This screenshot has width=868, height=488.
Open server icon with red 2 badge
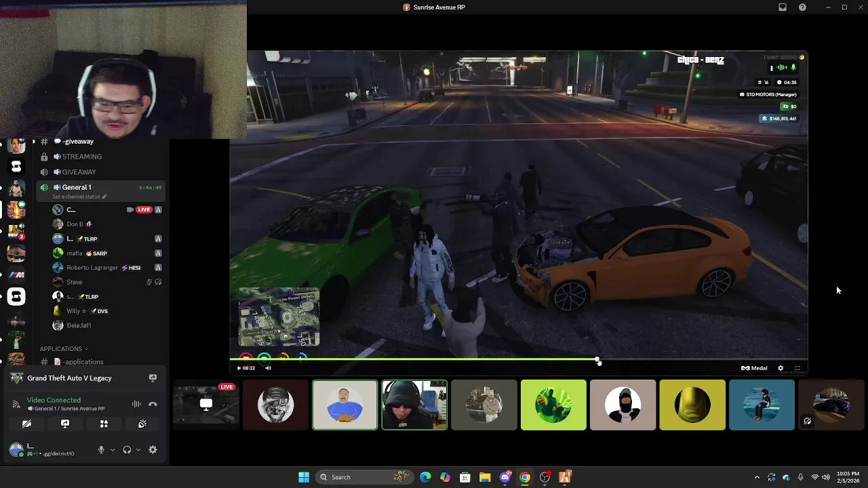[16, 231]
